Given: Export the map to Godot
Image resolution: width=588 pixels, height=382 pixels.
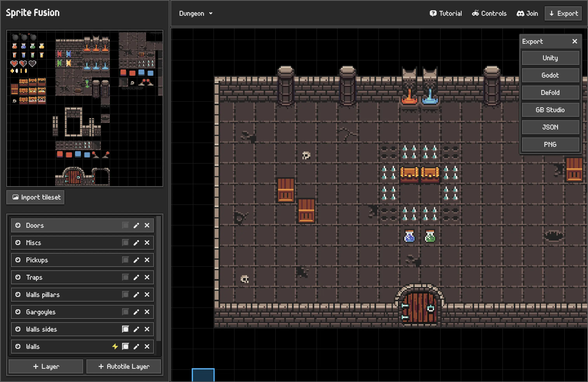Looking at the screenshot, I should tap(550, 75).
